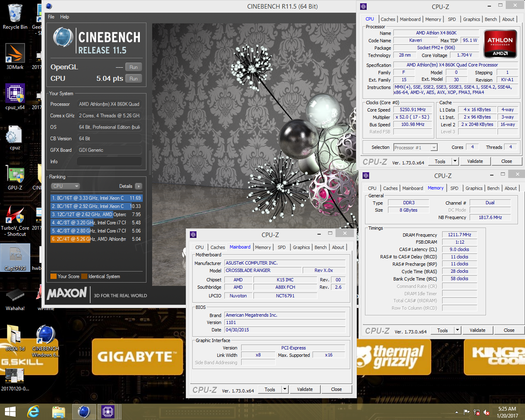525x420 pixels.
Task: Select ranking entry 8C/16T @ 3.33 GHz
Action: coord(96,198)
